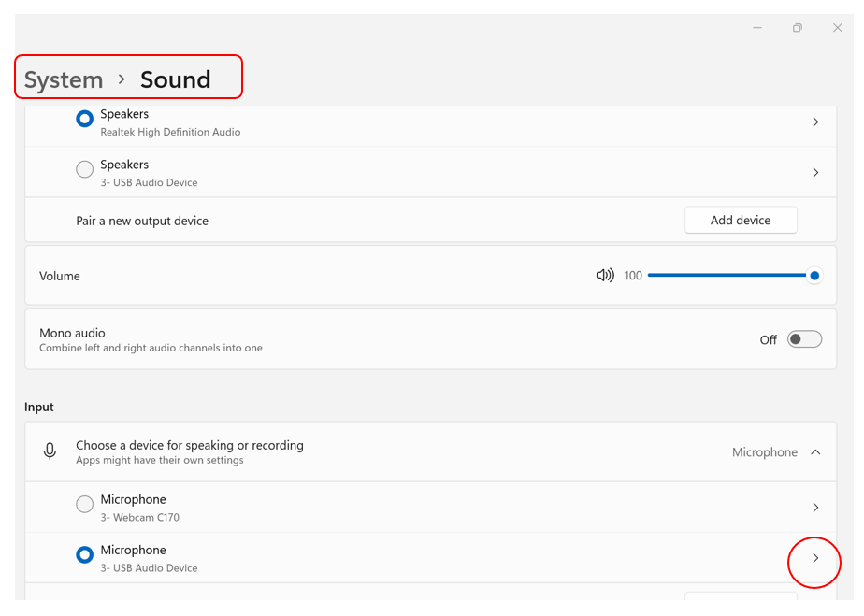Open USB Audio Device speakers properties chevron

[x=815, y=173]
